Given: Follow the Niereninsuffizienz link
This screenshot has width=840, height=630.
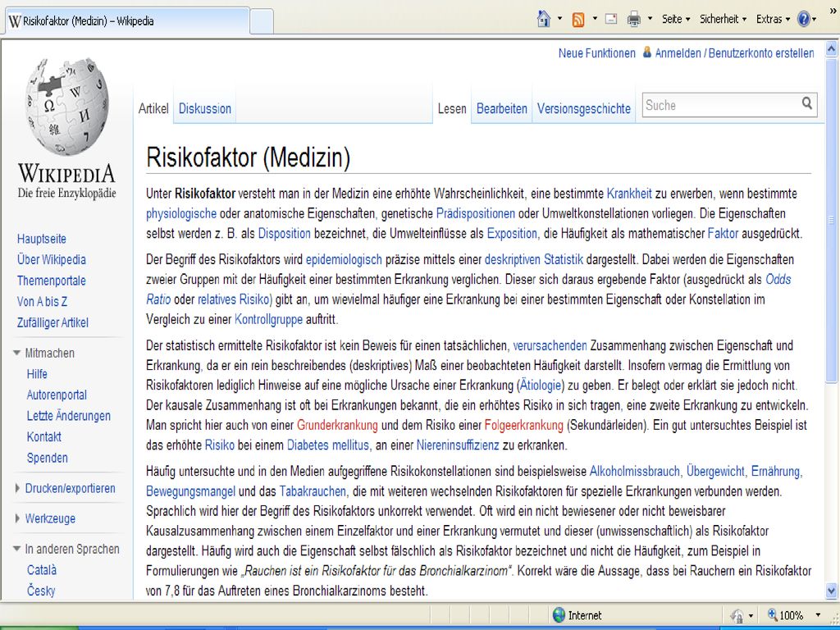Looking at the screenshot, I should (458, 445).
